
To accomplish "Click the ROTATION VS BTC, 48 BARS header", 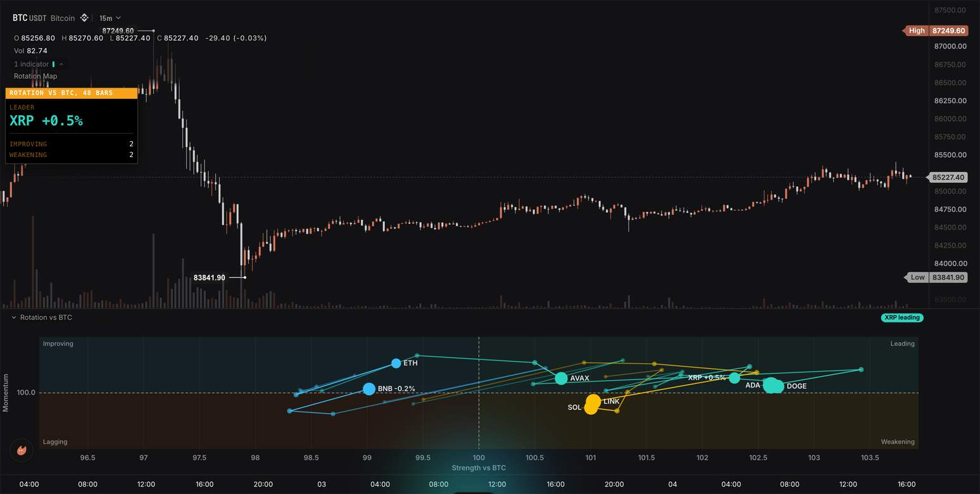I will (x=72, y=93).
